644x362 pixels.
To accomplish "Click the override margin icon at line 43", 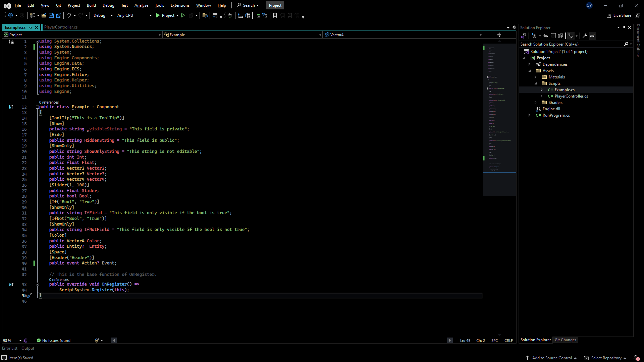I will point(11,284).
